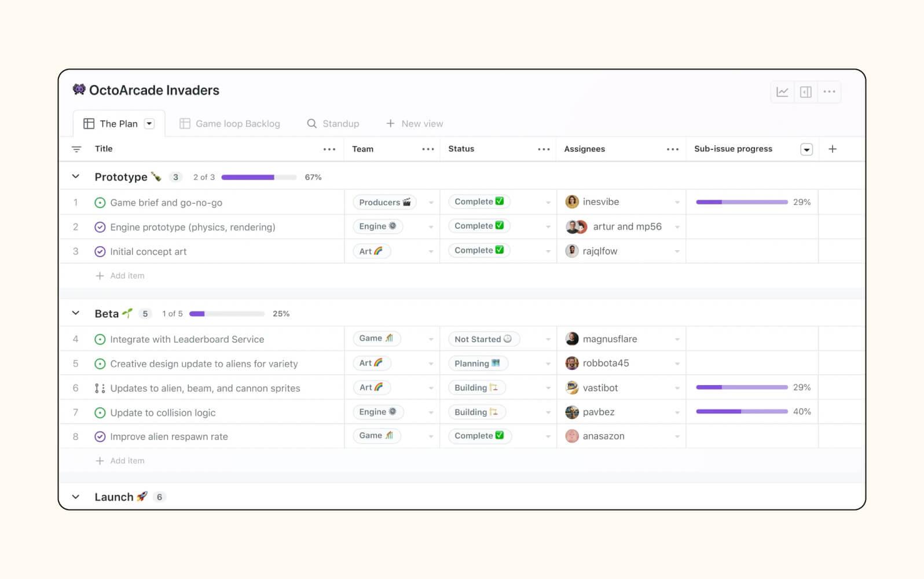The width and height of the screenshot is (924, 579).
Task: Click the OctoArcade Invaders project icon
Action: (79, 89)
